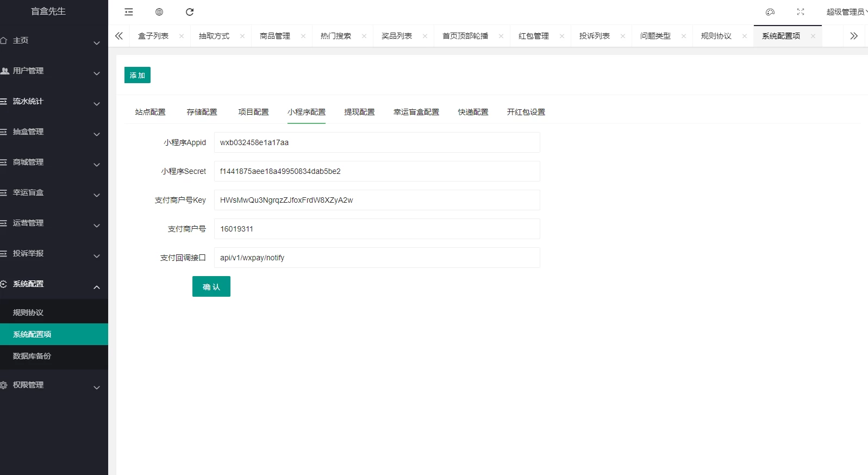
Task: Open the 红包管理 page tab
Action: 534,36
